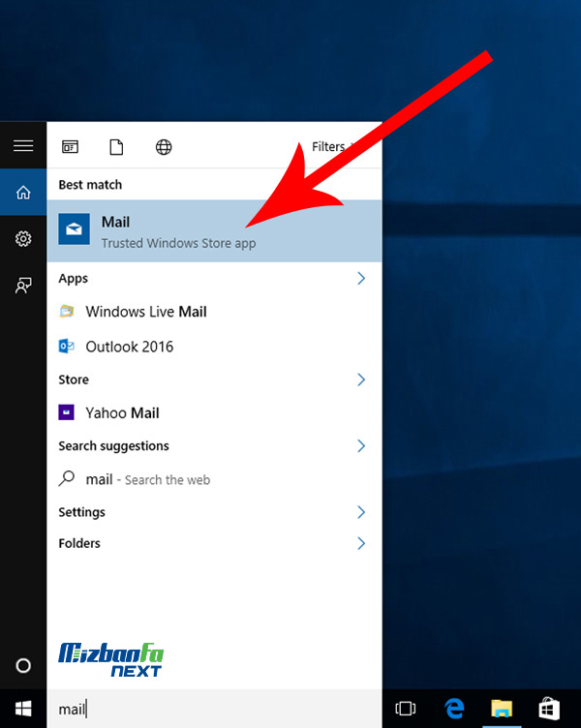
Task: Click the Apps category heading
Action: point(74,279)
